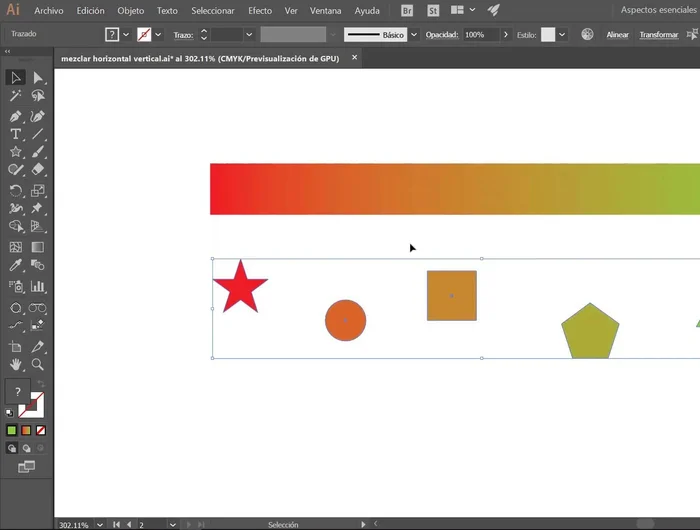Choose the Eyedropper tool
This screenshot has height=530, width=700.
16,266
